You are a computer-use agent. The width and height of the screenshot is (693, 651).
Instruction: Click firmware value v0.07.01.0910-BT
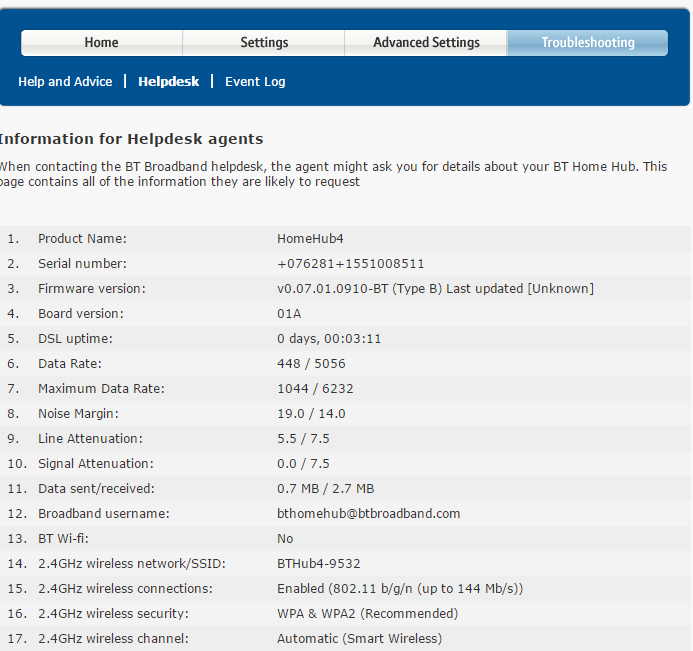click(x=332, y=289)
